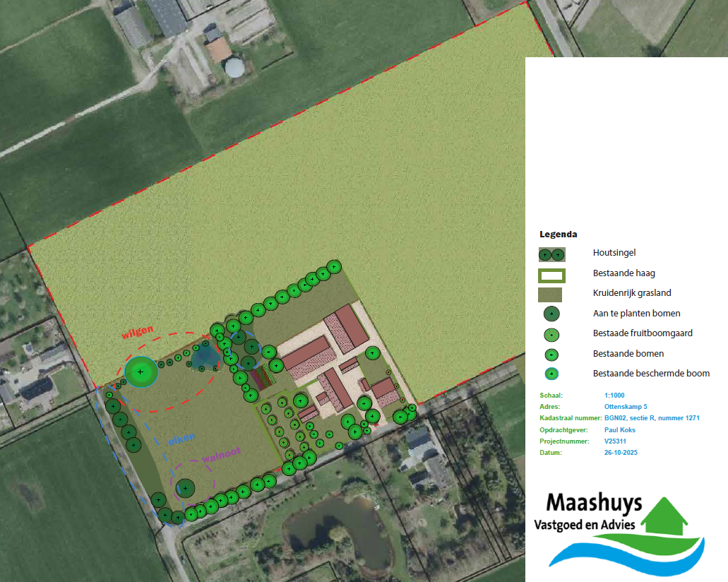Click the 'Bestaade fruitboomgaard' legend label
728x582 pixels.
click(643, 333)
